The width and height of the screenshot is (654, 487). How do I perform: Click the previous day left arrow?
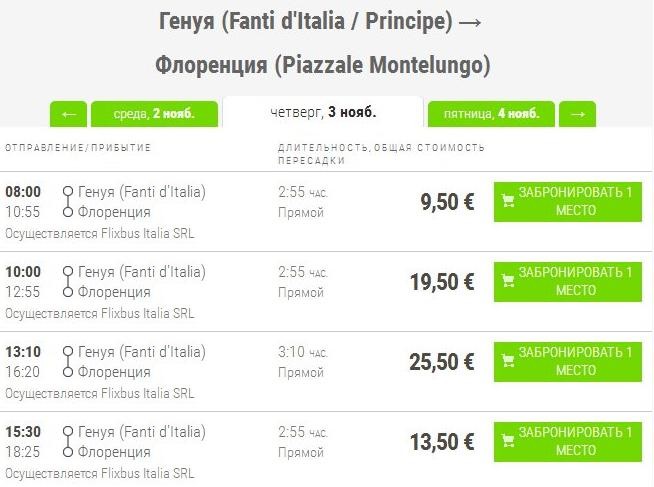68,114
